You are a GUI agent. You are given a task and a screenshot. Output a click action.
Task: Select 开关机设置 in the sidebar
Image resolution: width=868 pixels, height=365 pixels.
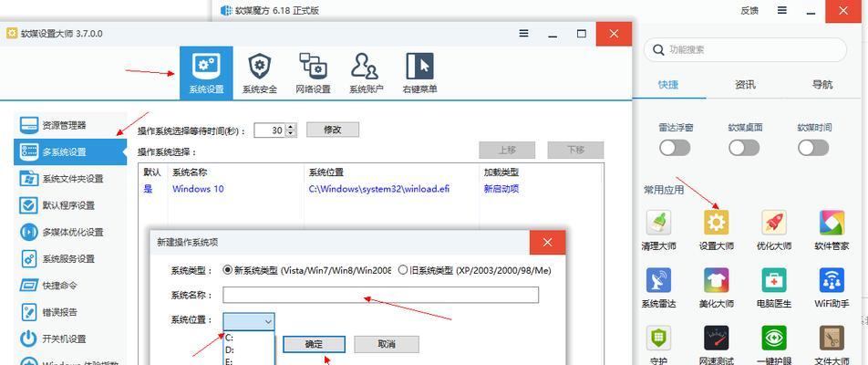pyautogui.click(x=69, y=339)
